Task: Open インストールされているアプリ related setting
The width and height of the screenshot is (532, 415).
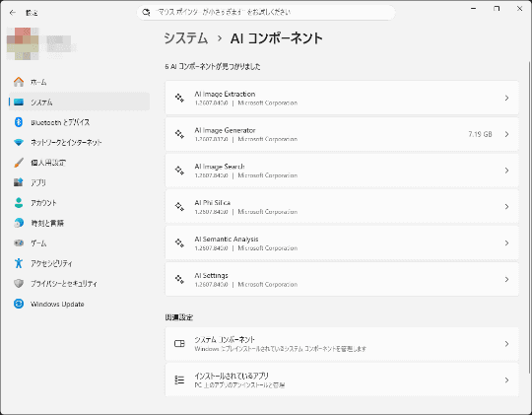Action: point(342,380)
